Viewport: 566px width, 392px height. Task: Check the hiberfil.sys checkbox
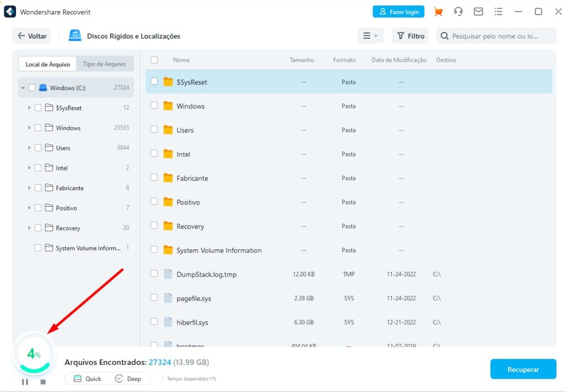(x=154, y=321)
